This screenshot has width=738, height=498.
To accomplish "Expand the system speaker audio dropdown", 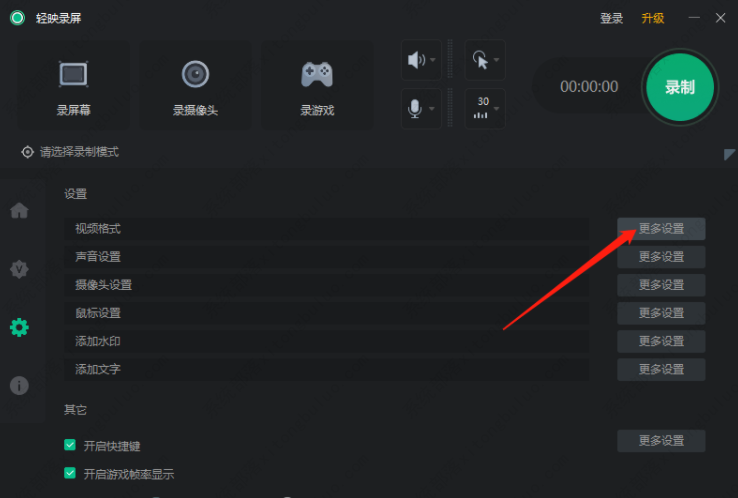I will pyautogui.click(x=421, y=60).
